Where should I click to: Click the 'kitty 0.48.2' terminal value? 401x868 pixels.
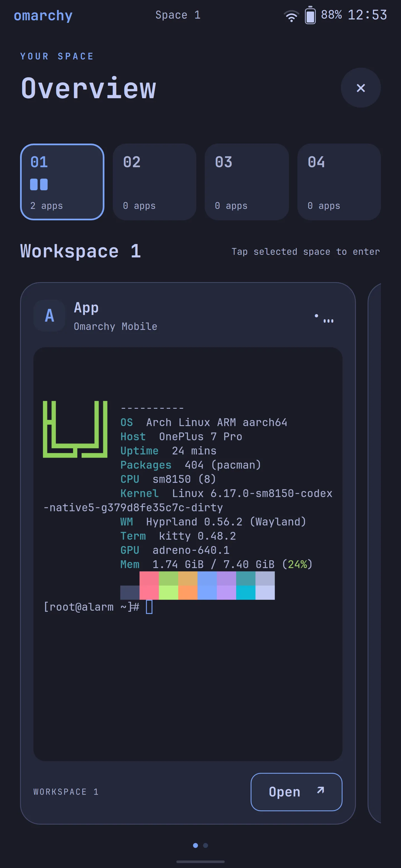pos(197,536)
